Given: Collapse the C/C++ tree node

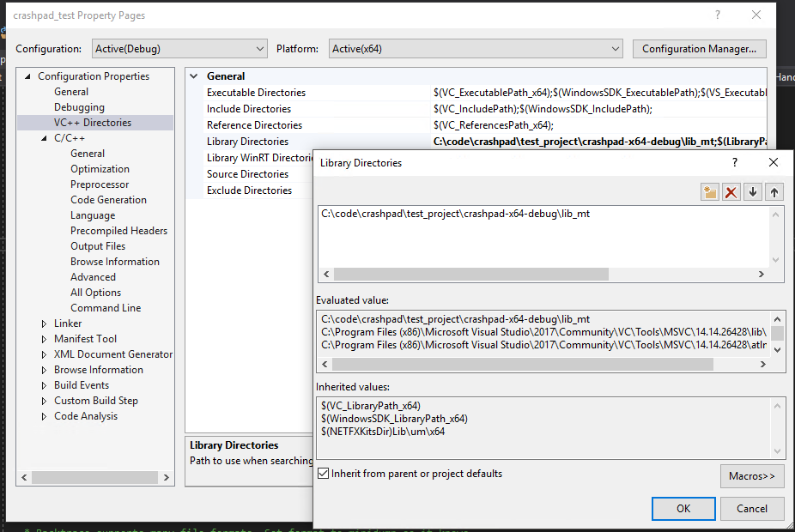Looking at the screenshot, I should [45, 138].
